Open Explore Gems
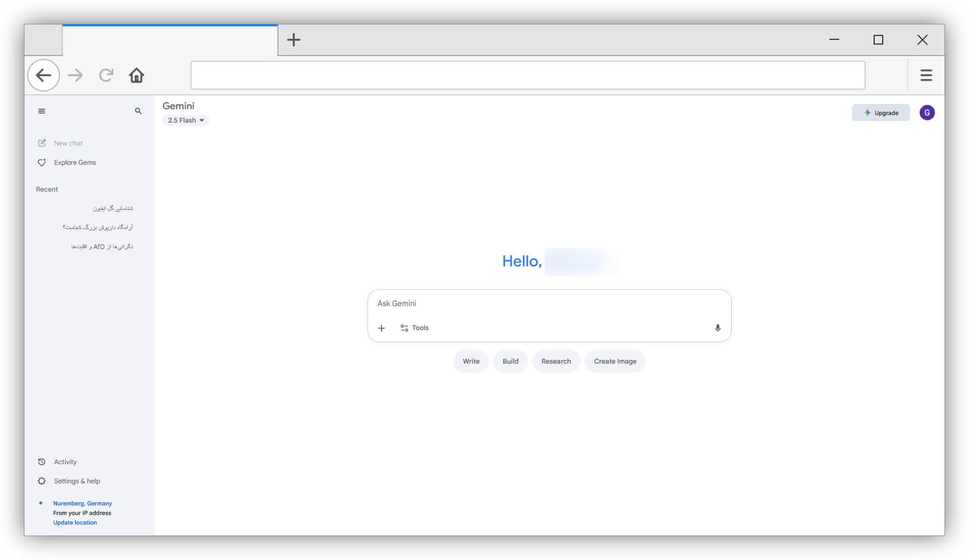The height and width of the screenshot is (560, 969). coord(74,162)
